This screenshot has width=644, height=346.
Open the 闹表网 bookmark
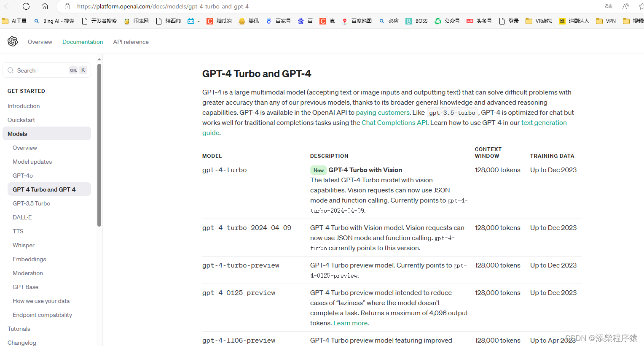tap(136, 21)
